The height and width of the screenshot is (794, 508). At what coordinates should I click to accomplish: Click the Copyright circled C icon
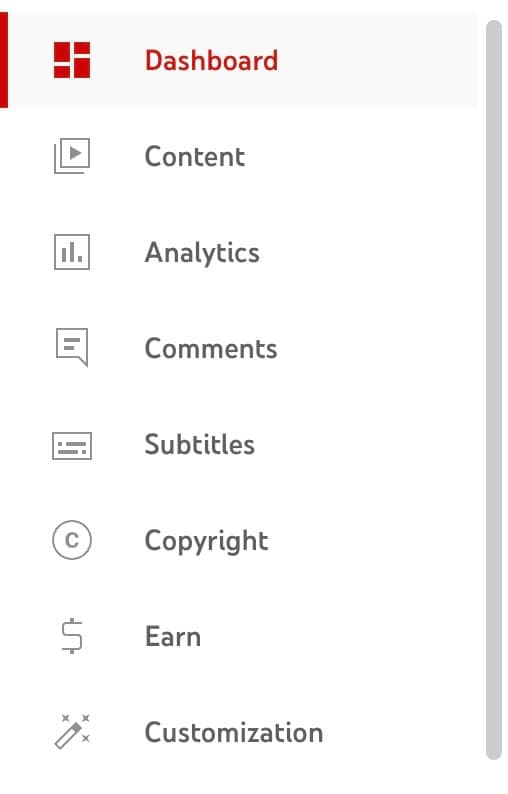click(72, 540)
